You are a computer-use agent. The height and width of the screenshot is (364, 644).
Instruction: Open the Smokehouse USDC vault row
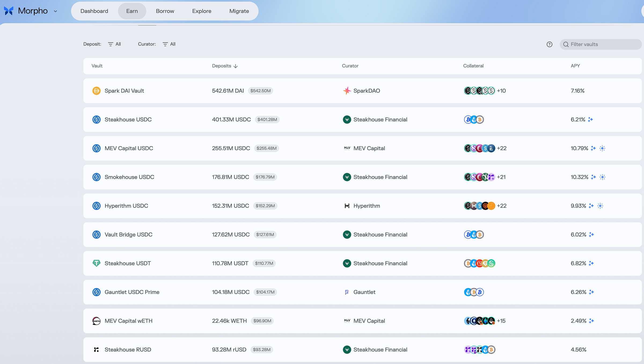pyautogui.click(x=129, y=177)
